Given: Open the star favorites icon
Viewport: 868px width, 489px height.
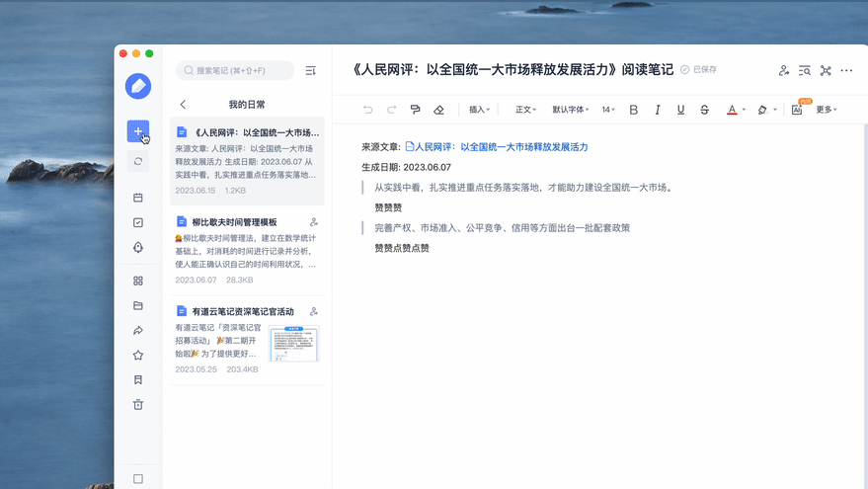Looking at the screenshot, I should click(138, 355).
